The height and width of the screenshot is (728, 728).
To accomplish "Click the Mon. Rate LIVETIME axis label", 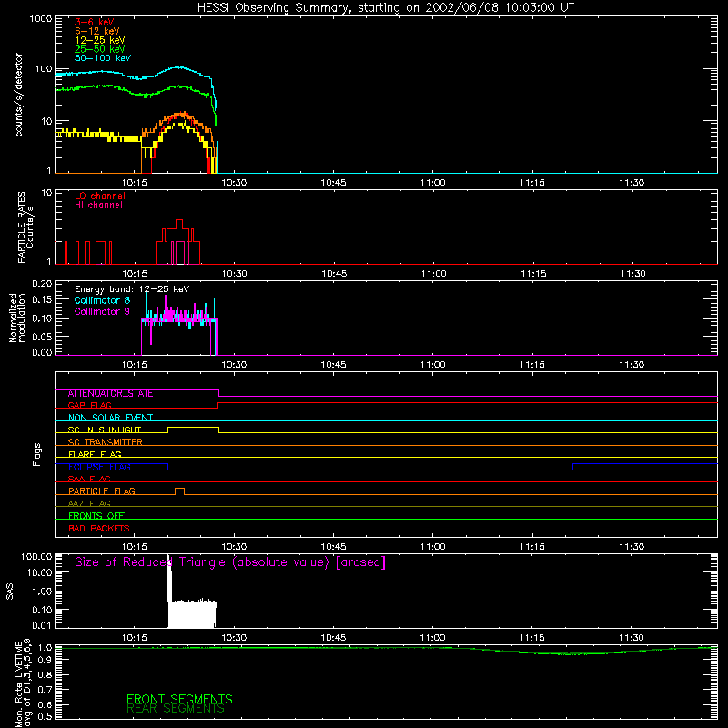I will tap(23, 683).
